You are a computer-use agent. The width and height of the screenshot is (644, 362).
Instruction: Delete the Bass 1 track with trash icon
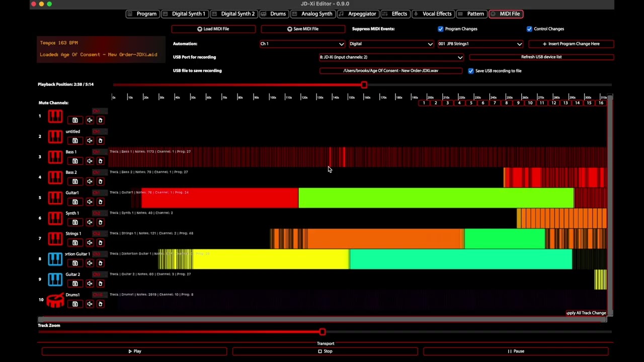(x=100, y=161)
